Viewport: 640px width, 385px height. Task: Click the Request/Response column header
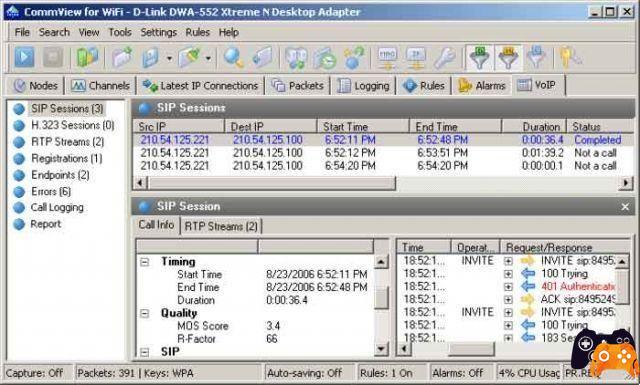pyautogui.click(x=565, y=247)
